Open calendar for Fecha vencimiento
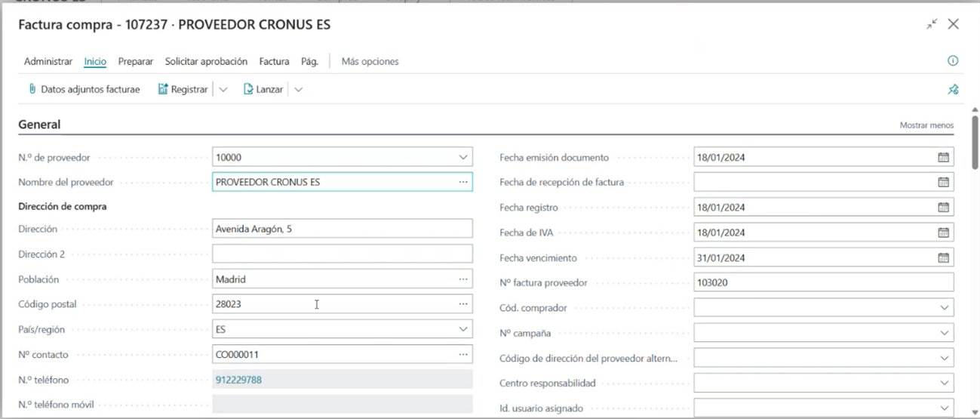This screenshot has height=419, width=980. coord(943,257)
